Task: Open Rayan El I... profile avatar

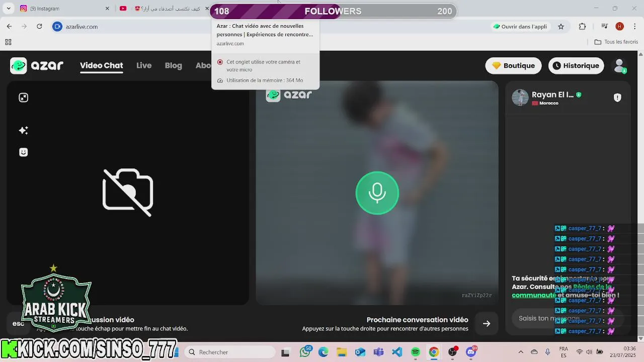Action: tap(520, 98)
